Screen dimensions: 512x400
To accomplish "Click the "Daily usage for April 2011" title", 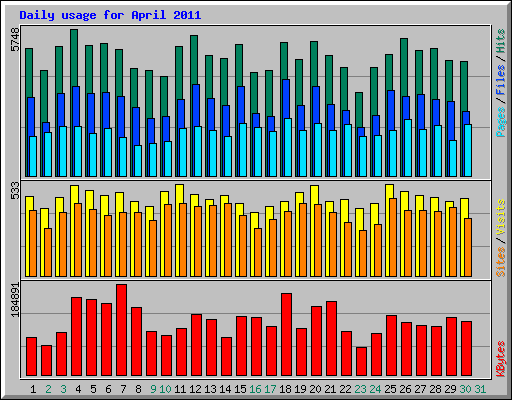I will click(110, 15).
